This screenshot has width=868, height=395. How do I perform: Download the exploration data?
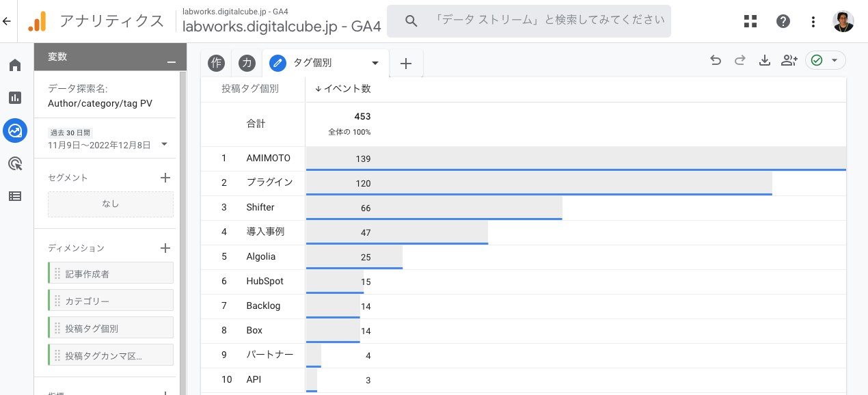pyautogui.click(x=765, y=60)
